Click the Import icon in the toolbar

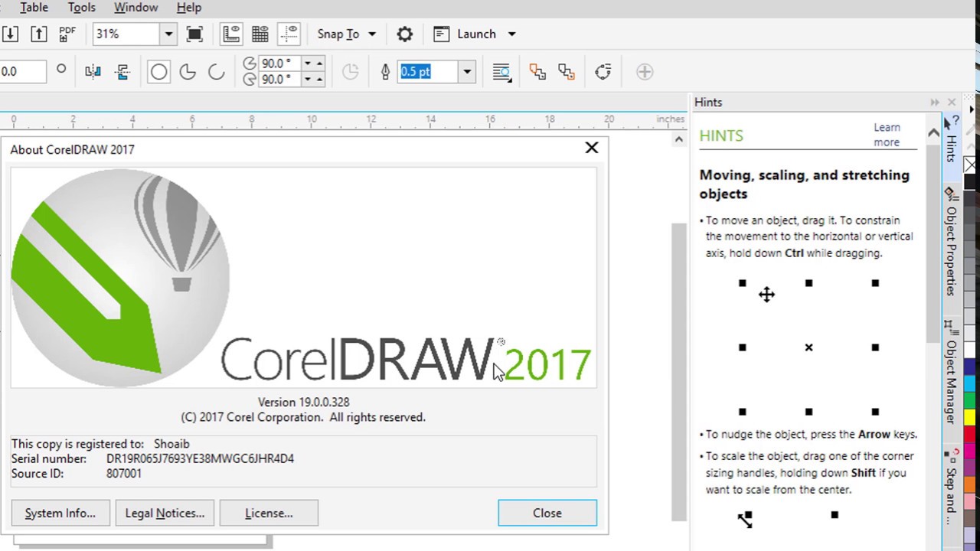pos(10,34)
